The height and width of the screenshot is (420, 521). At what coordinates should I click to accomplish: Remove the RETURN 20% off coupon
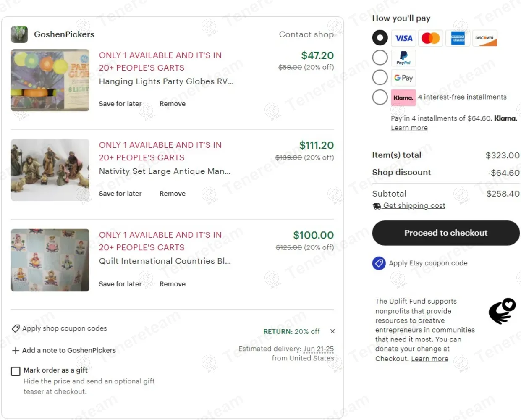pos(332,331)
